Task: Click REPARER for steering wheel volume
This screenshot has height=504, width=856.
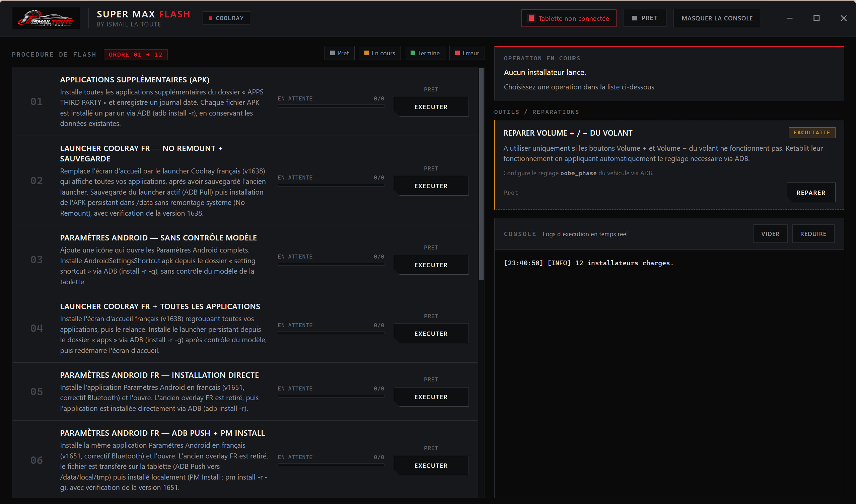Action: coord(811,193)
